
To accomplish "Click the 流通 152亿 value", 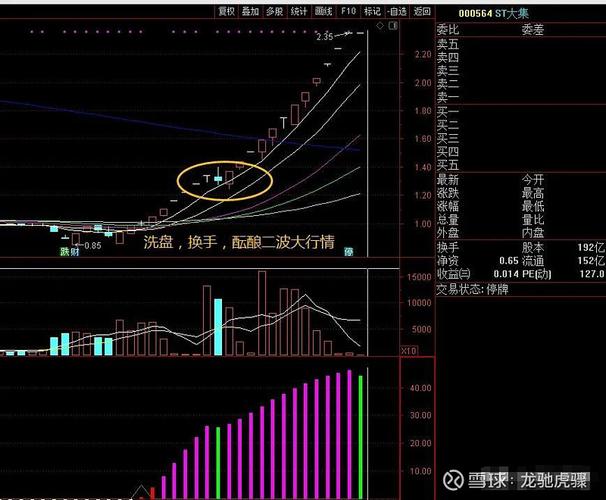I will (x=591, y=261).
